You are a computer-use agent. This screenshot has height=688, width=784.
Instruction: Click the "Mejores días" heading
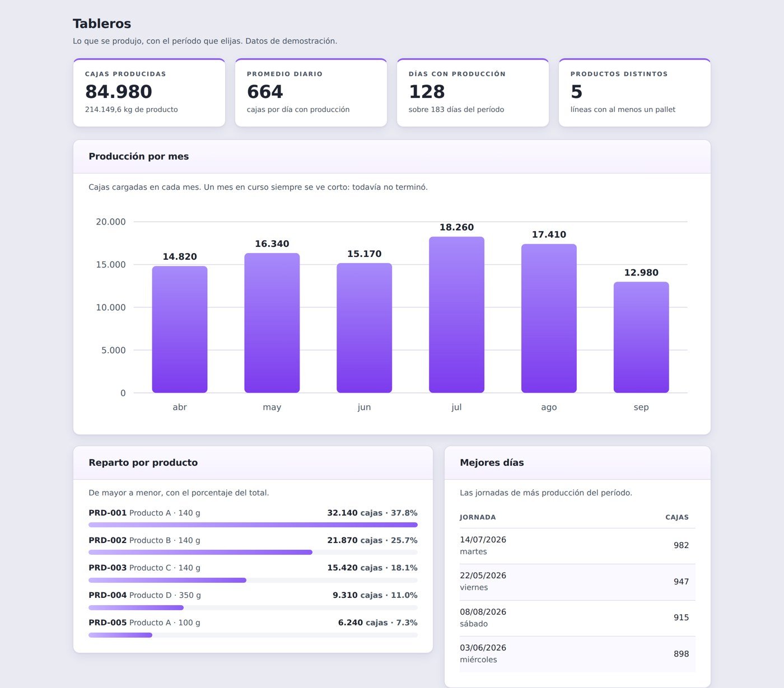492,463
